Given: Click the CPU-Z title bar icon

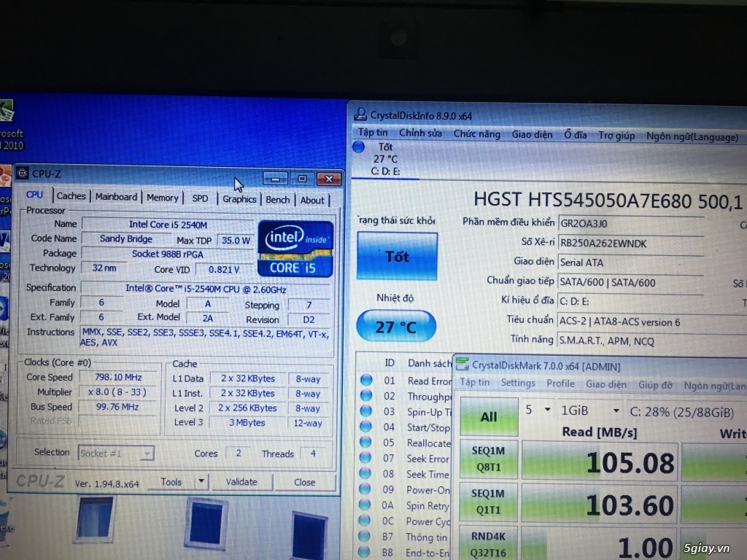Looking at the screenshot, I should click(22, 174).
